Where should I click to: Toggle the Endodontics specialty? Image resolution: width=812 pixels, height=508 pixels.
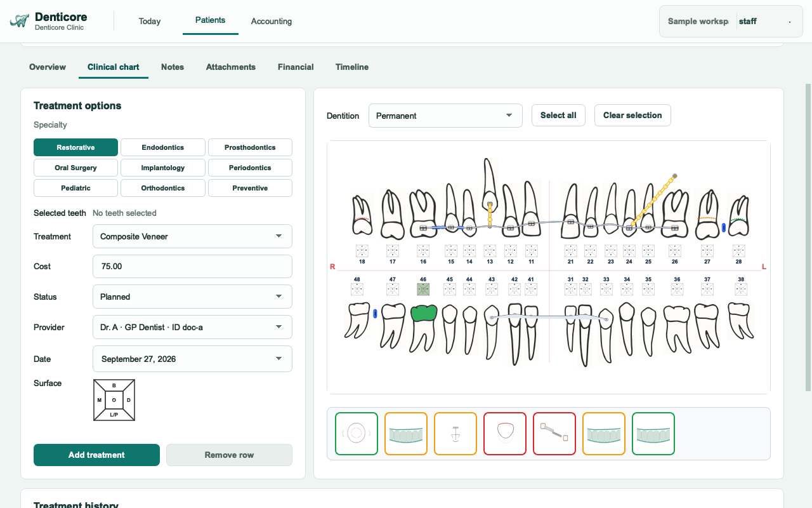click(x=163, y=147)
